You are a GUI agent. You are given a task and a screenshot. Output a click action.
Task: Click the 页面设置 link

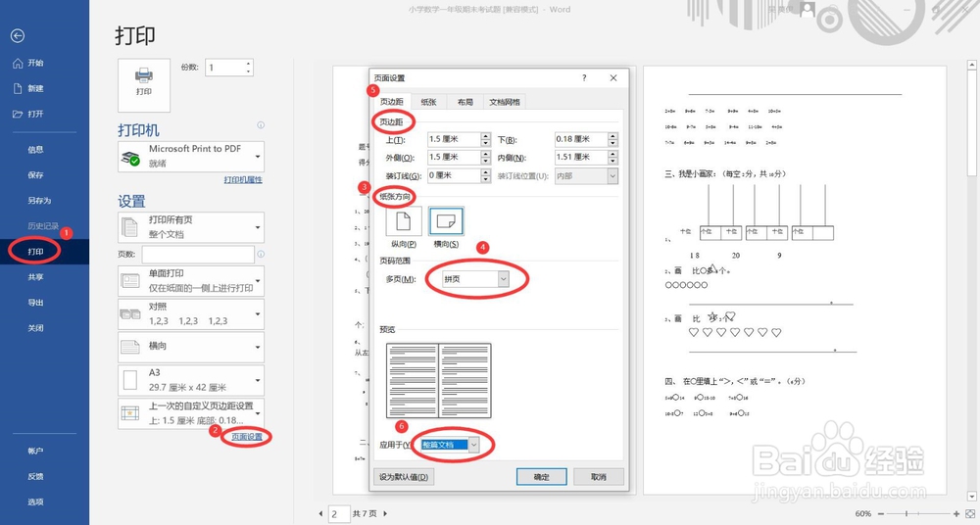point(247,437)
